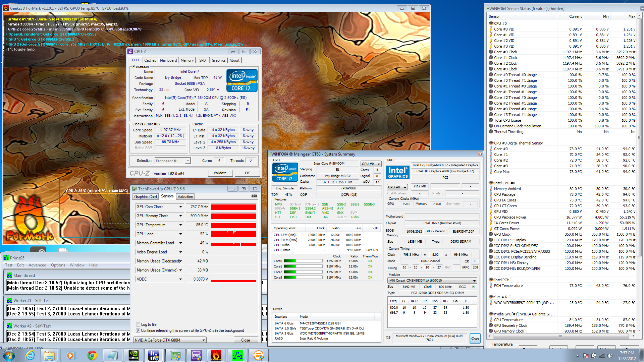644x362 pixels.
Task: Toggle Continue refreshing in background checkbox
Action: [138, 330]
